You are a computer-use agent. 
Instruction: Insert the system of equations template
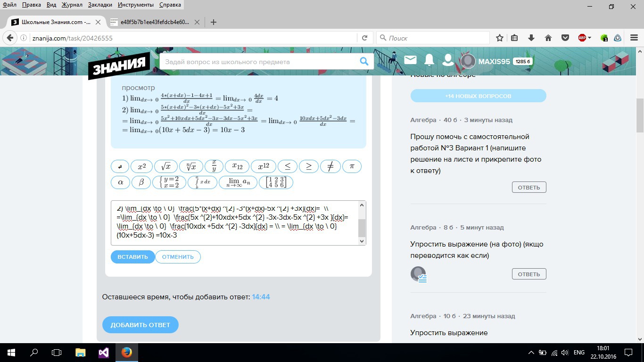169,182
